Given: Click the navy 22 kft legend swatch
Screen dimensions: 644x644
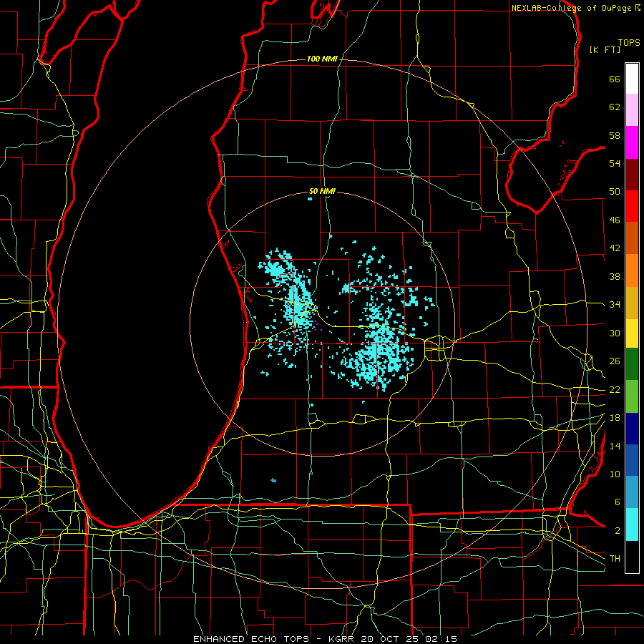Looking at the screenshot, I should 632,429.
